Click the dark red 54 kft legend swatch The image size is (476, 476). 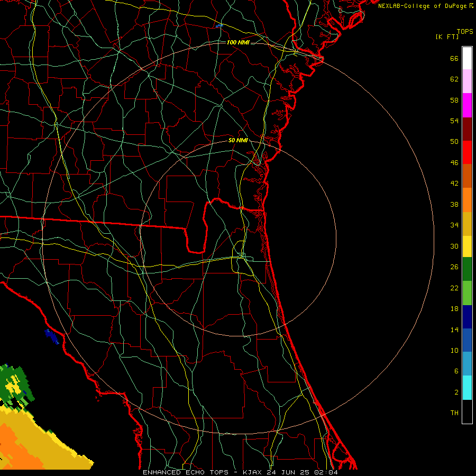(x=467, y=129)
